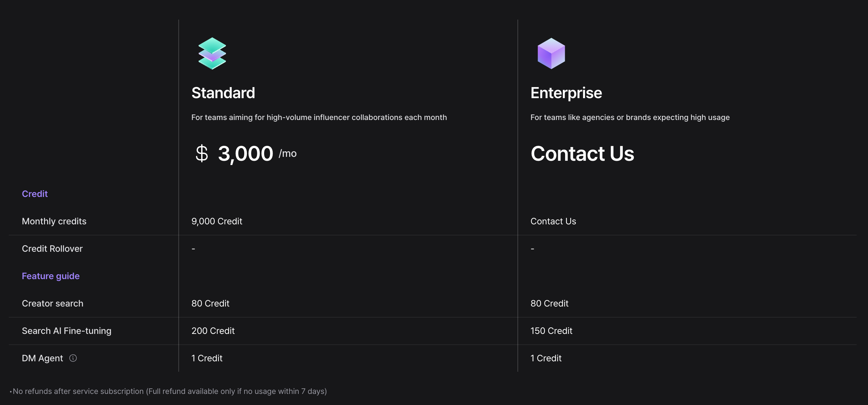Image resolution: width=868 pixels, height=405 pixels.
Task: Click the Enterprise plan heading
Action: 566,93
